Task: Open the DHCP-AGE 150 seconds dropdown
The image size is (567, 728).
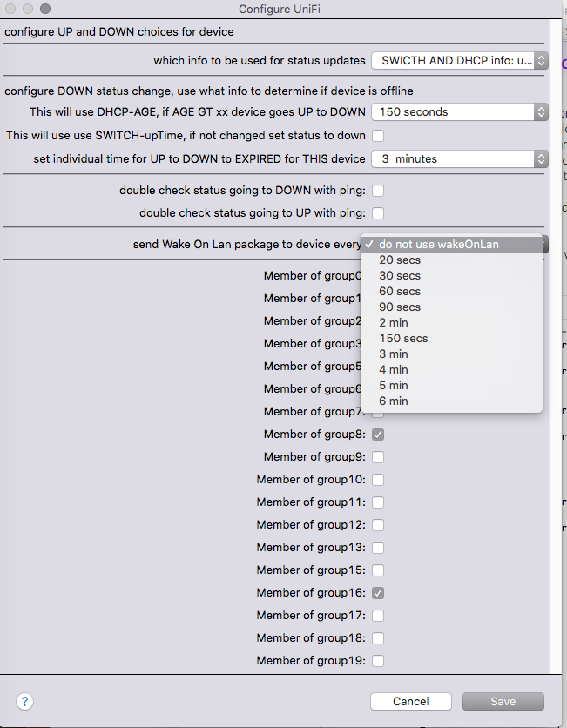Action: click(460, 111)
